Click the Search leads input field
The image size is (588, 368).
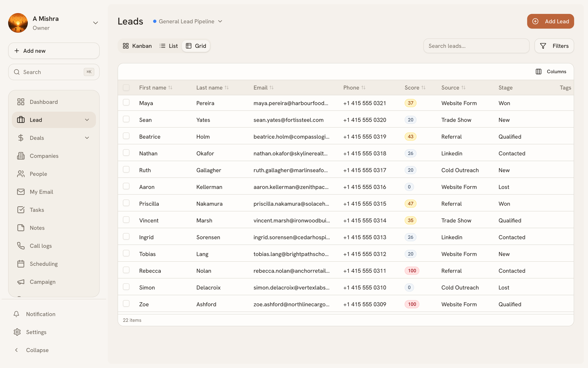coord(476,46)
